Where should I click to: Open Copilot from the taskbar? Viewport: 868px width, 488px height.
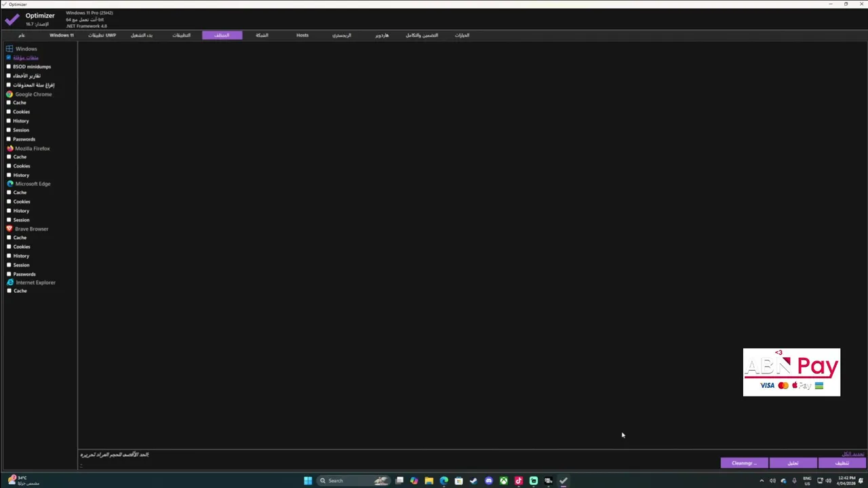tap(414, 481)
